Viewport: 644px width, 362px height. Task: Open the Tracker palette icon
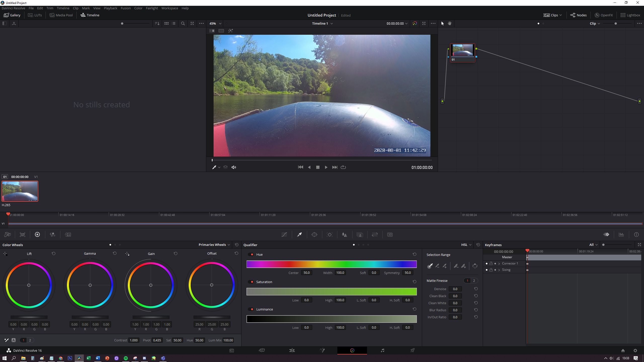(x=330, y=235)
